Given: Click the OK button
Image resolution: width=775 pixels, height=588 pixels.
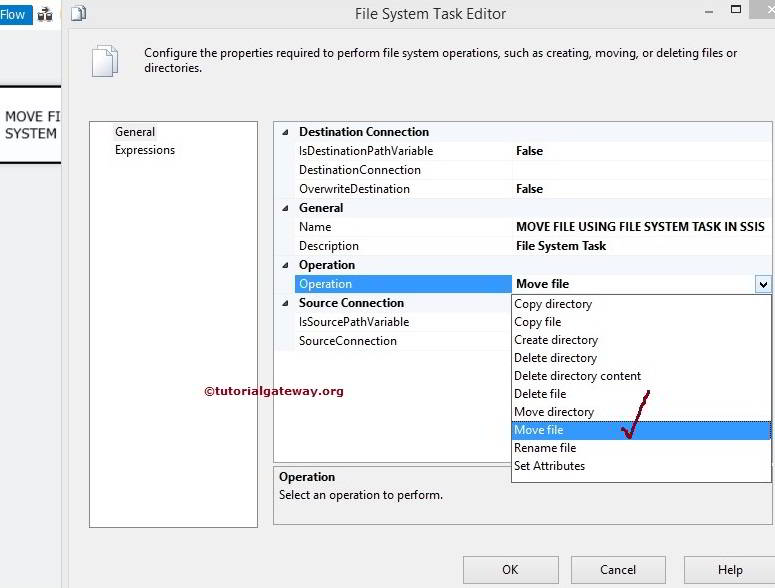Looking at the screenshot, I should (x=511, y=570).
